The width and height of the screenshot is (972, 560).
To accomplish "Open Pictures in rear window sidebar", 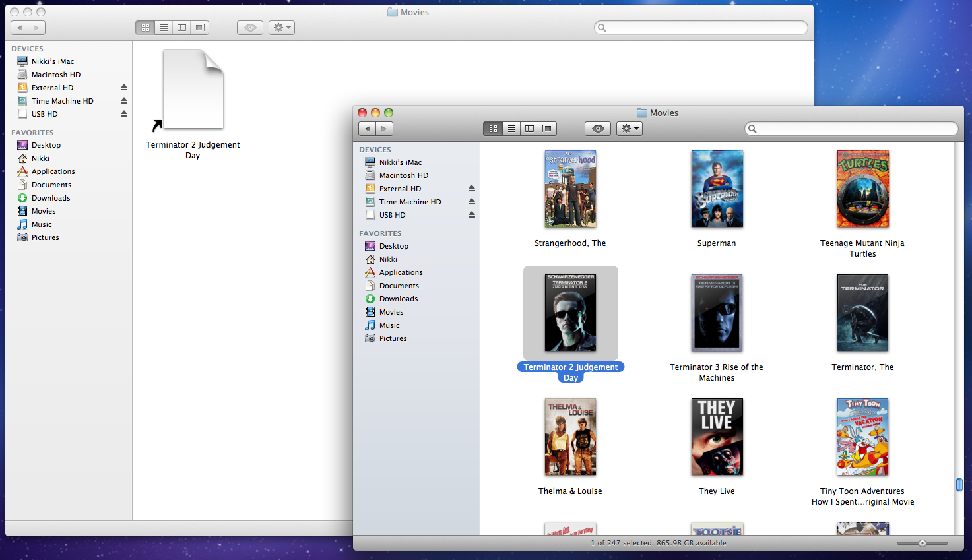I will (46, 237).
